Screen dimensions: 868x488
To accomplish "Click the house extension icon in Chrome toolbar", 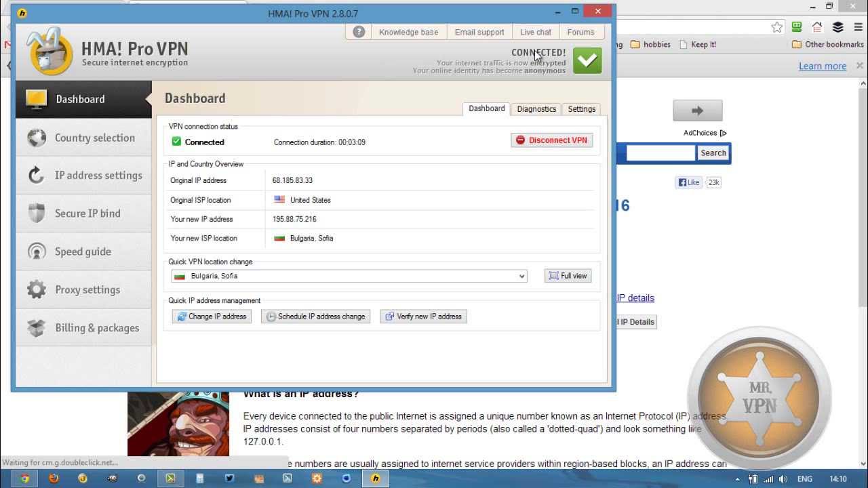I will [817, 27].
